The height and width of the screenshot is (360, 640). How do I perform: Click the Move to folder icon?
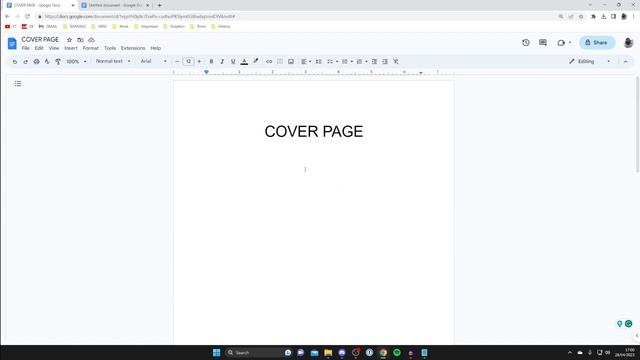pos(80,40)
